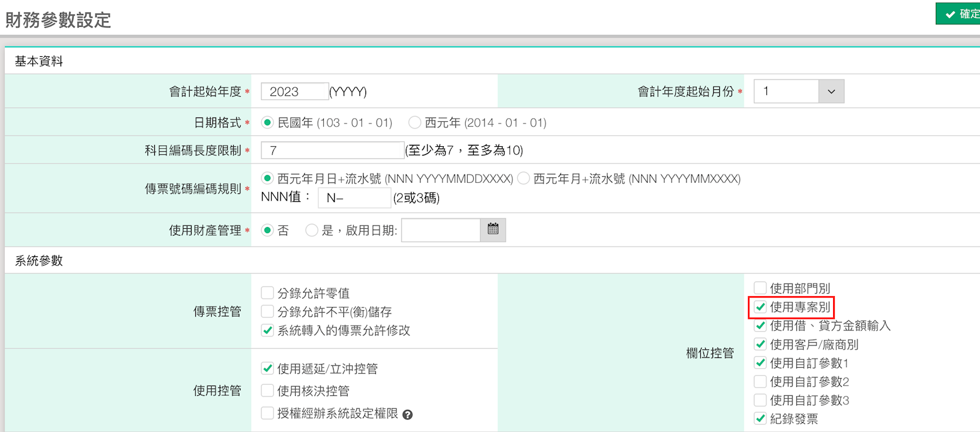Click the NNN值 text field
The height and width of the screenshot is (432, 980).
(354, 198)
